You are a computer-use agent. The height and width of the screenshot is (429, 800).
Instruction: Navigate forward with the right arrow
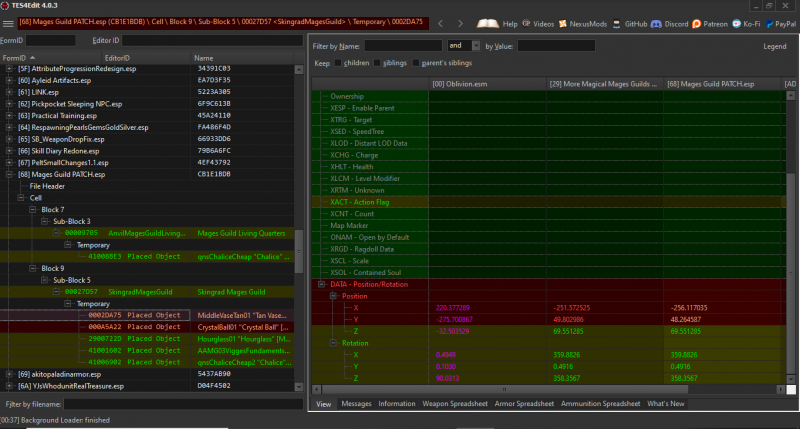pos(460,23)
